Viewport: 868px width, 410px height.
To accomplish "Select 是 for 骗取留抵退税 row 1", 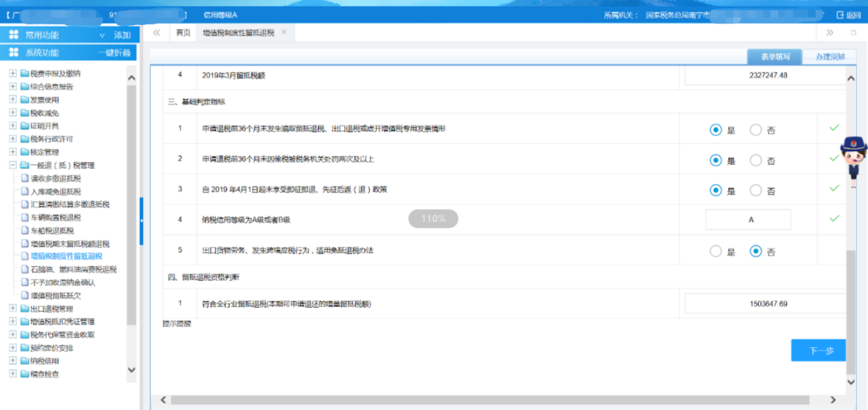I will point(716,130).
